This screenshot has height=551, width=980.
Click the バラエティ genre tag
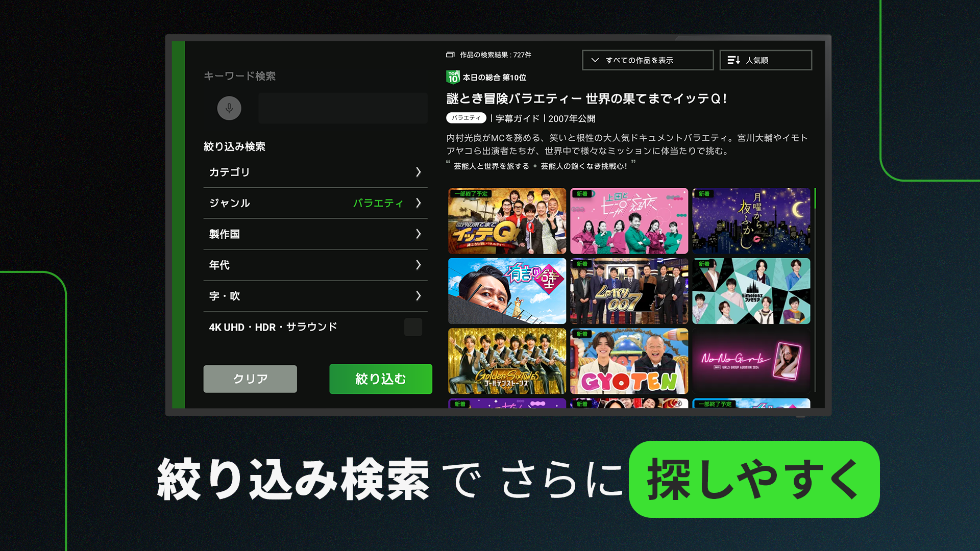coord(466,118)
